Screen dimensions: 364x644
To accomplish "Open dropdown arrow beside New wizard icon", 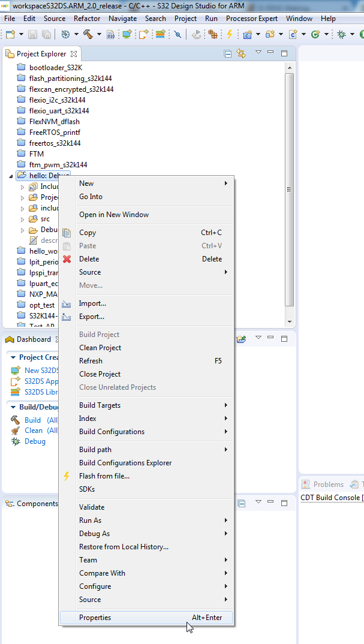I will point(21,34).
